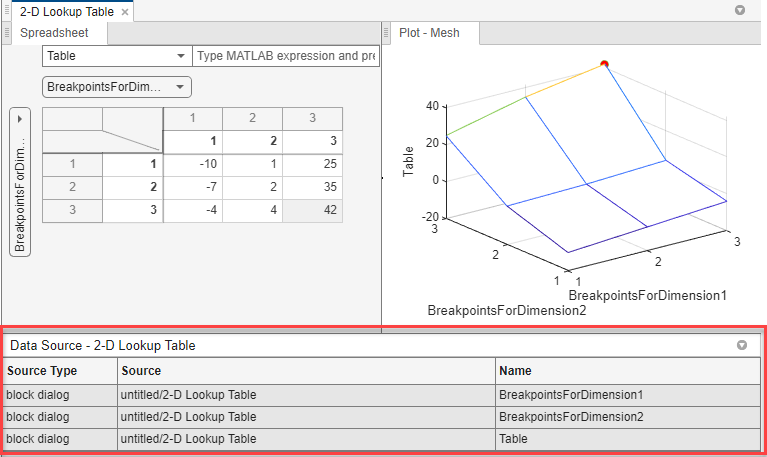The width and height of the screenshot is (767, 457).
Task: Select row header 2 in the spreadsheet
Action: [x=72, y=187]
